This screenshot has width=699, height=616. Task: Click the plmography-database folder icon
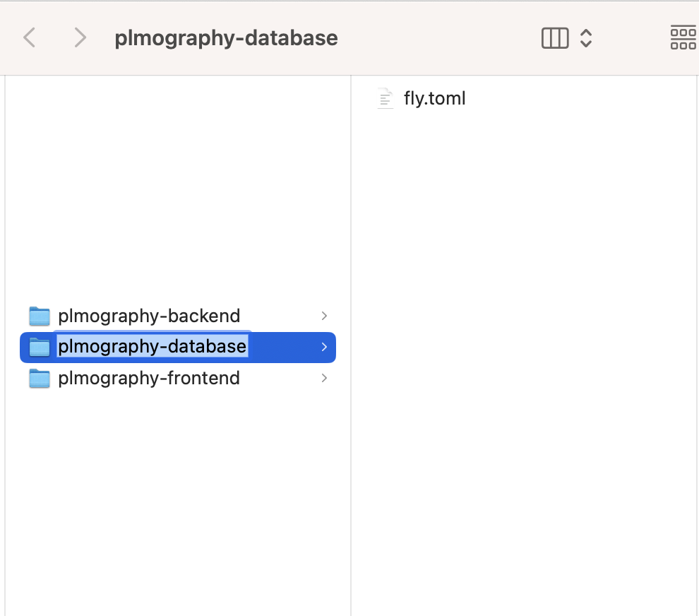[x=40, y=347]
